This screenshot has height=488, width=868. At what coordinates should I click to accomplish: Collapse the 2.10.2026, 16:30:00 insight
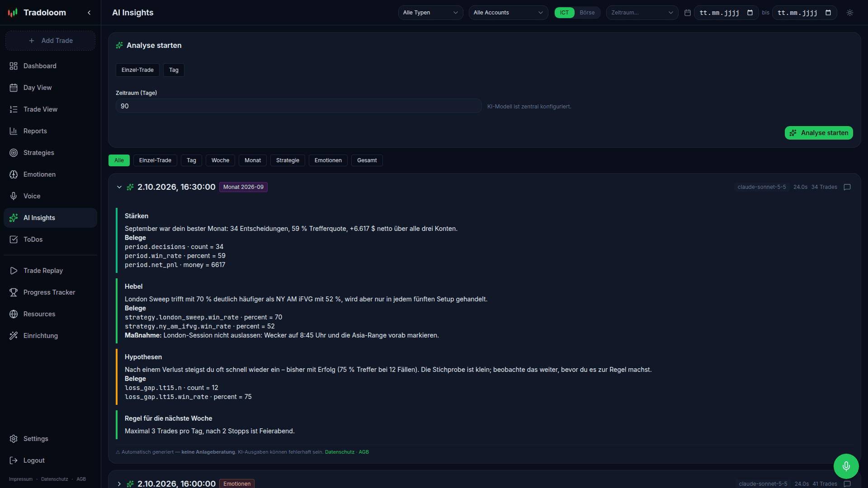click(119, 187)
